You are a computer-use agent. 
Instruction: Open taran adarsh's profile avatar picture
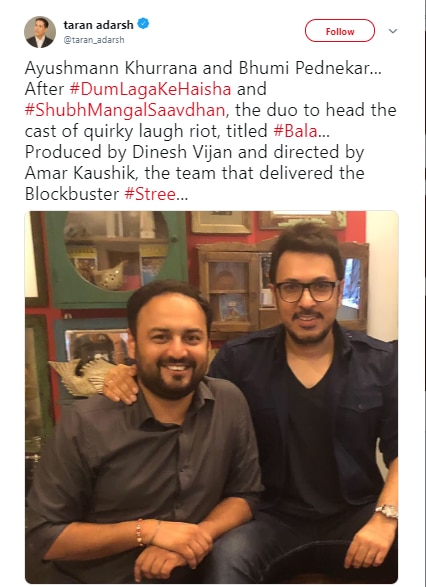tap(40, 32)
